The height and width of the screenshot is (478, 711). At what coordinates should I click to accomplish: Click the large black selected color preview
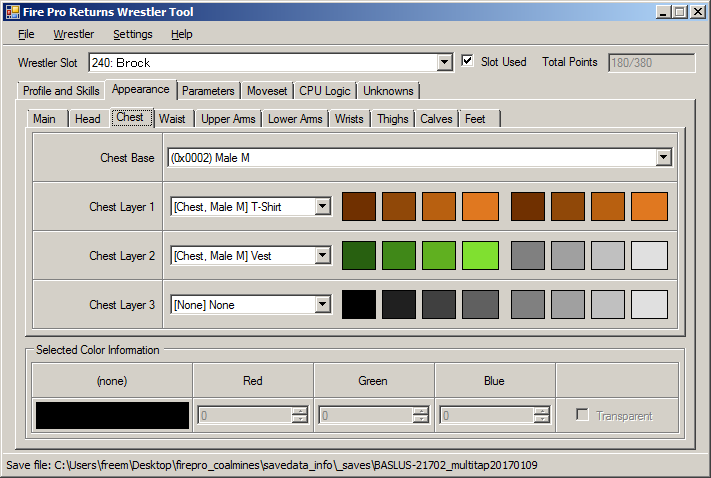click(112, 415)
